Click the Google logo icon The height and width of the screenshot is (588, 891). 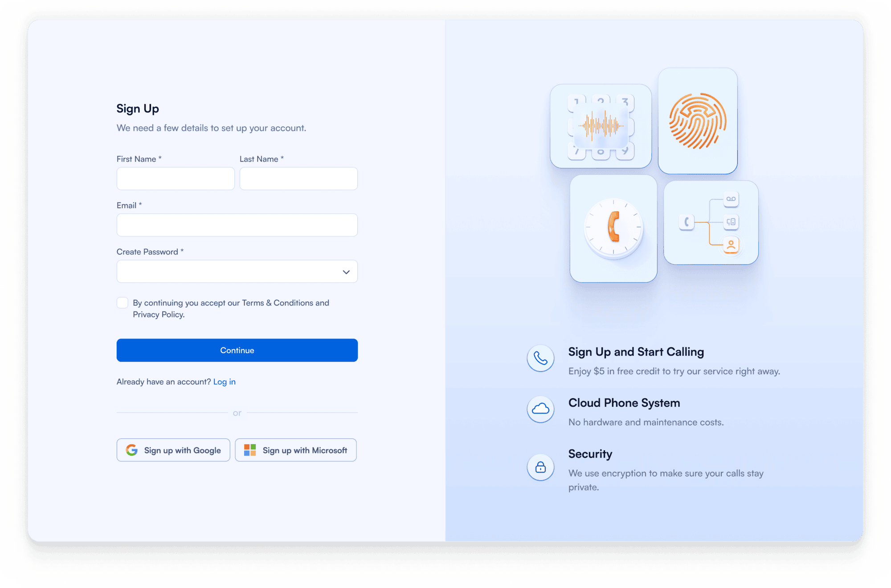(x=131, y=450)
